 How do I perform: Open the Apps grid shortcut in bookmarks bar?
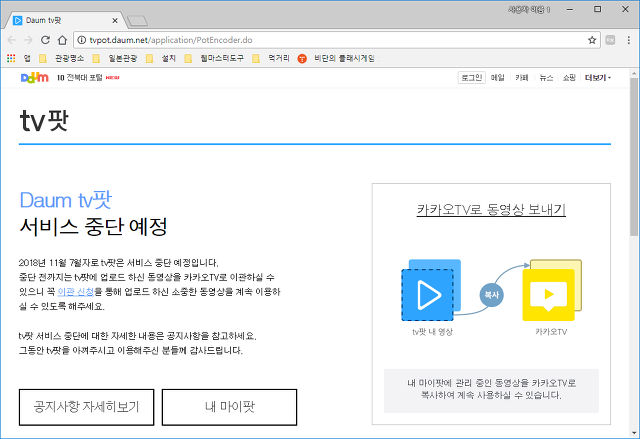coord(11,58)
